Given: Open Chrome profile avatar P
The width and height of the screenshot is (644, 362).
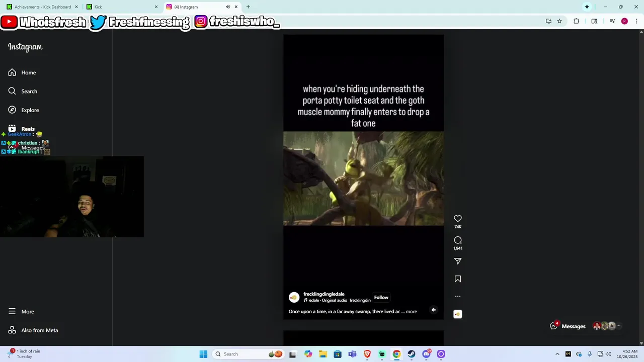Looking at the screenshot, I should tap(624, 21).
